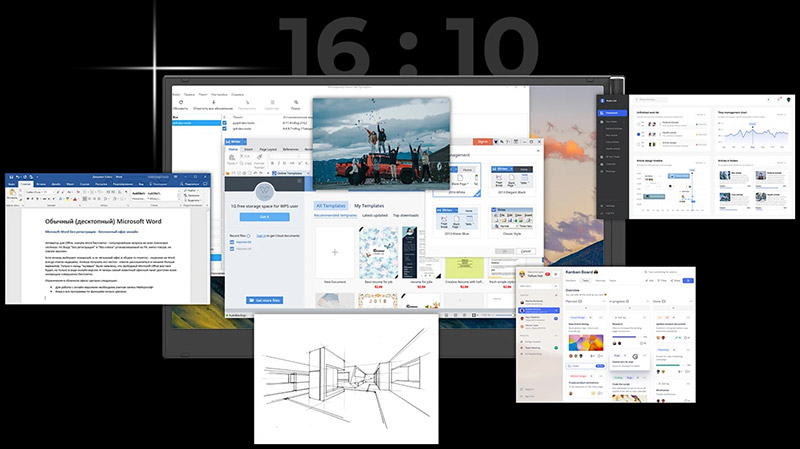The height and width of the screenshot is (449, 800).
Task: Open the Настройки menu in the package manager
Action: point(219,94)
